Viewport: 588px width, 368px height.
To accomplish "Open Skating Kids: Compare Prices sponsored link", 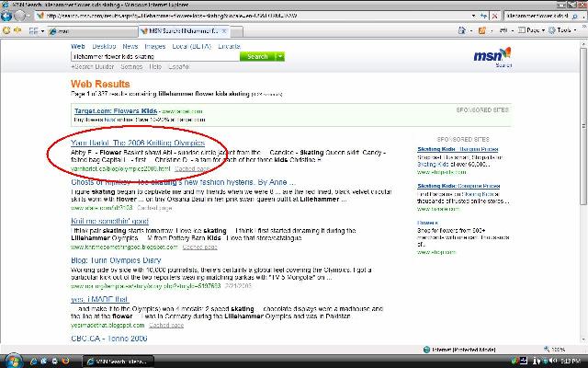I will point(458,186).
